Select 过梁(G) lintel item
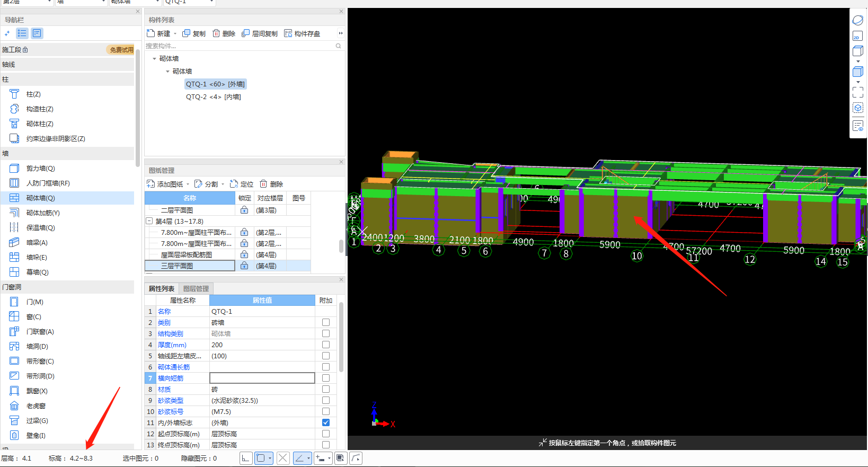This screenshot has height=467, width=868. tap(37, 421)
